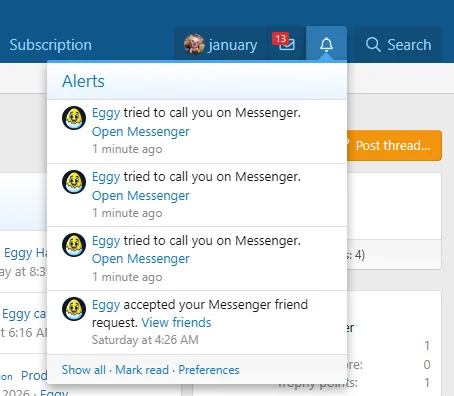The height and width of the screenshot is (396, 454).
Task: Open Eggy's profile from the third call alert
Action: click(x=106, y=241)
